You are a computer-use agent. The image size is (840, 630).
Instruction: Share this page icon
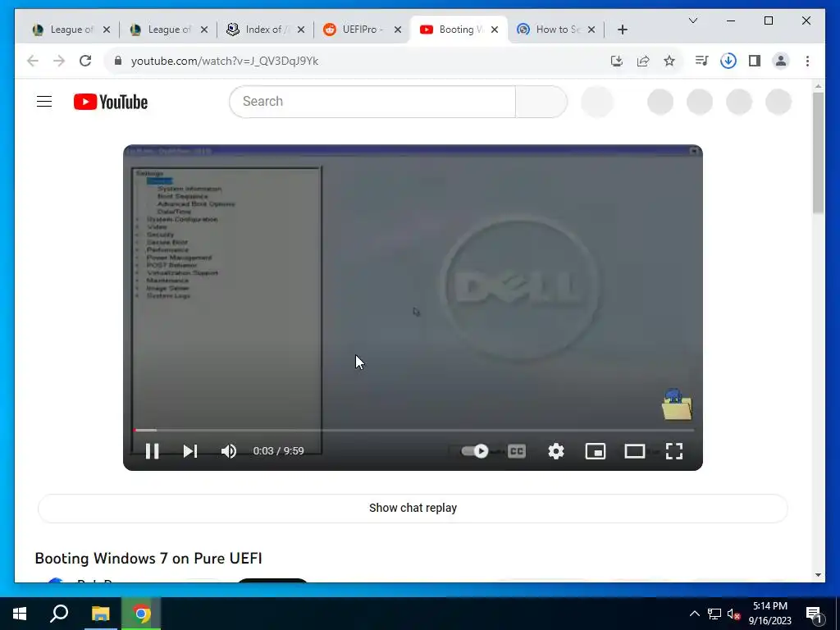[643, 61]
